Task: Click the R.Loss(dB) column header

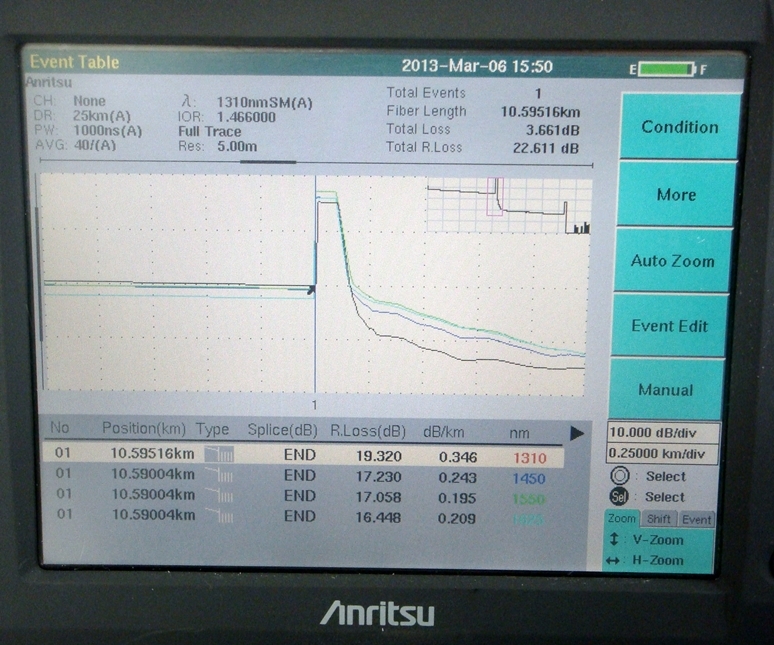Action: pos(368,432)
